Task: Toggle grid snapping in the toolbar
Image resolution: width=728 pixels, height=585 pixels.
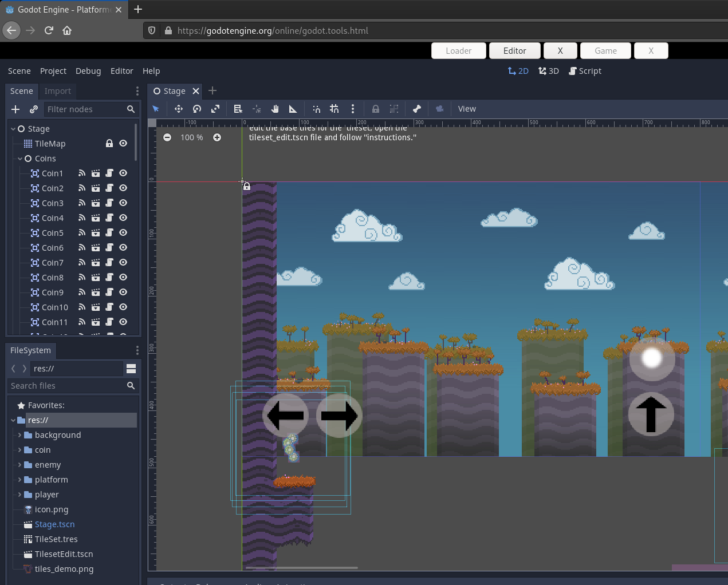Action: [x=334, y=109]
